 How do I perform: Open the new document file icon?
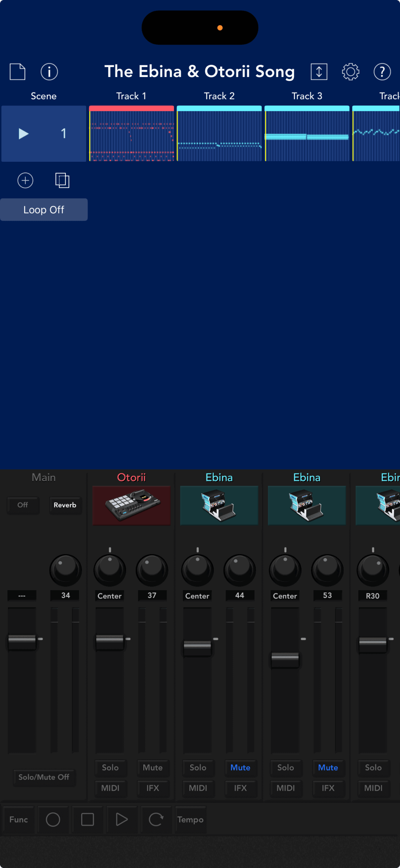(x=17, y=72)
